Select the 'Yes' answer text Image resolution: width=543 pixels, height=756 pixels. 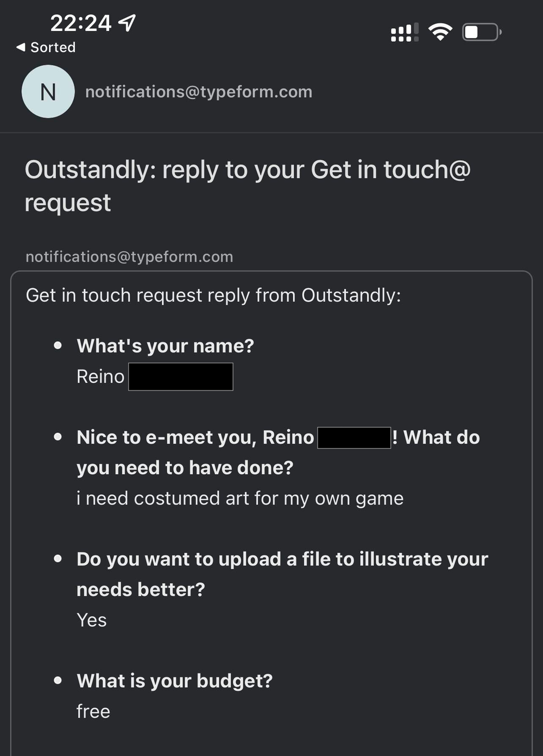tap(92, 620)
